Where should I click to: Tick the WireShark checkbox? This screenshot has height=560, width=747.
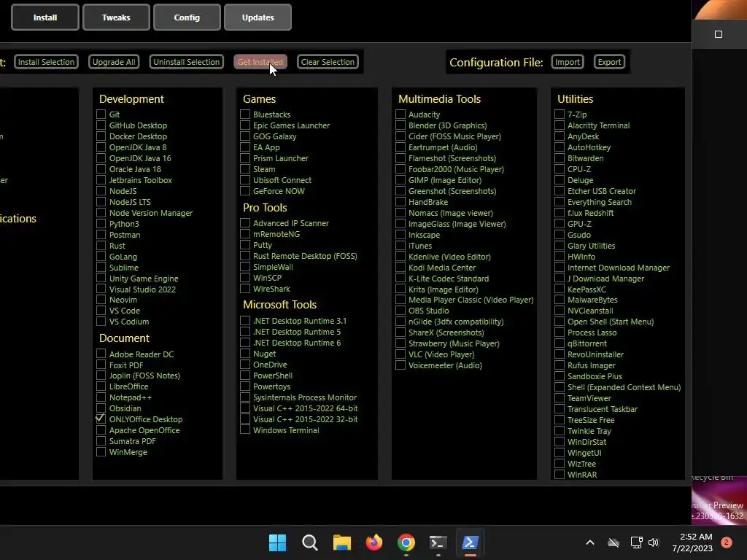(245, 289)
